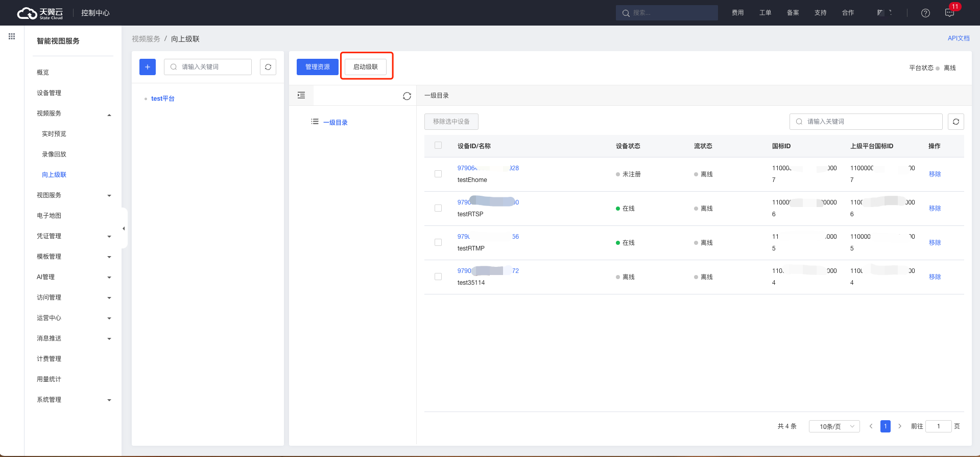Image resolution: width=980 pixels, height=457 pixels.
Task: Open 用量统计 in the sidebar
Action: tap(49, 379)
